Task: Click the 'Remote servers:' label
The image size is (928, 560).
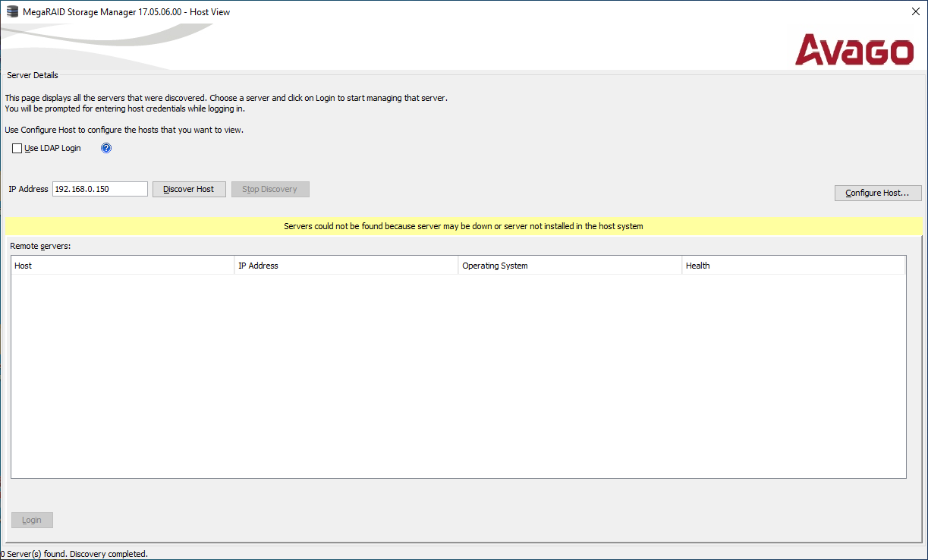Action: click(40, 246)
